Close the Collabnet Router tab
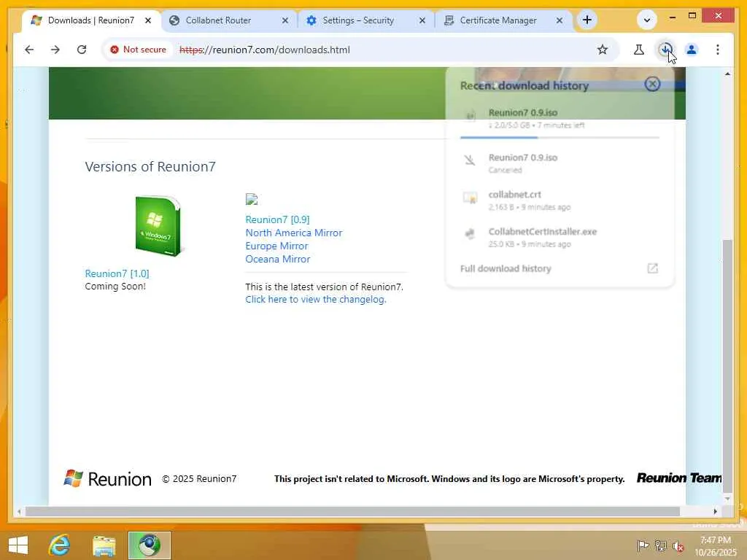Viewport: 747px width, 560px height. pos(285,20)
